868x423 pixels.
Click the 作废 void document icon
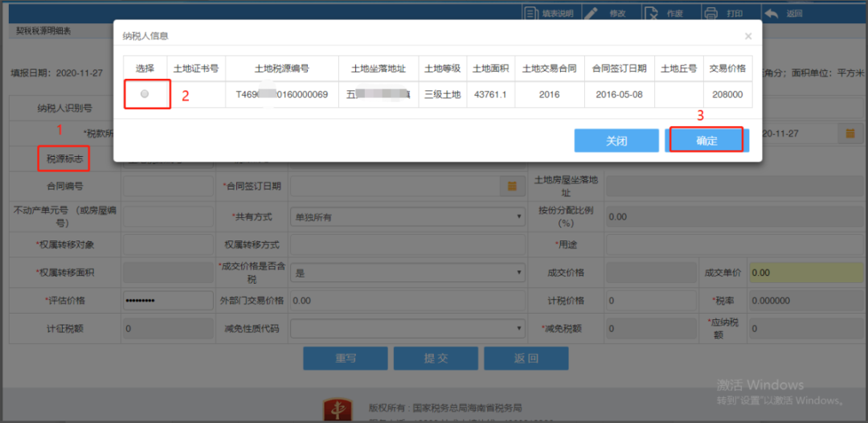pyautogui.click(x=652, y=14)
